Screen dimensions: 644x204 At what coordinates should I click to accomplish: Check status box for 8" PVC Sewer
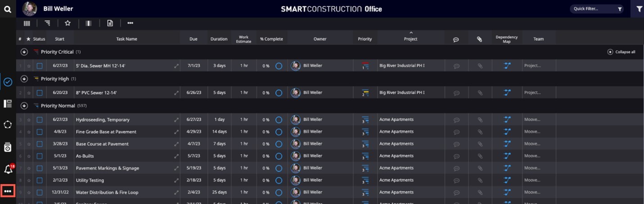40,93
